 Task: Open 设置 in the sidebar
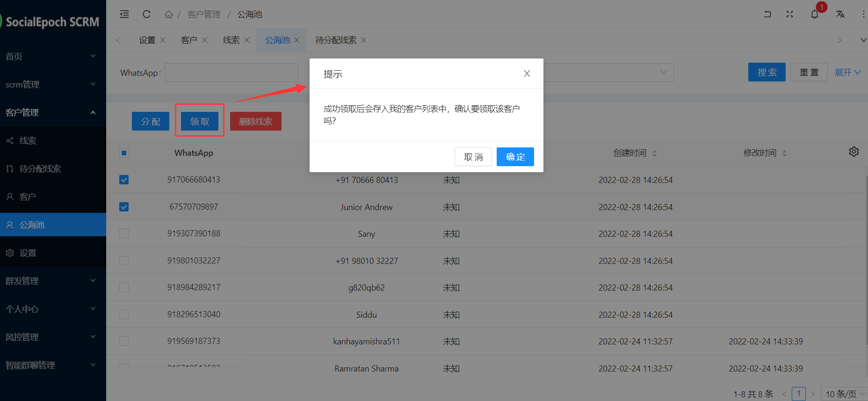53,253
